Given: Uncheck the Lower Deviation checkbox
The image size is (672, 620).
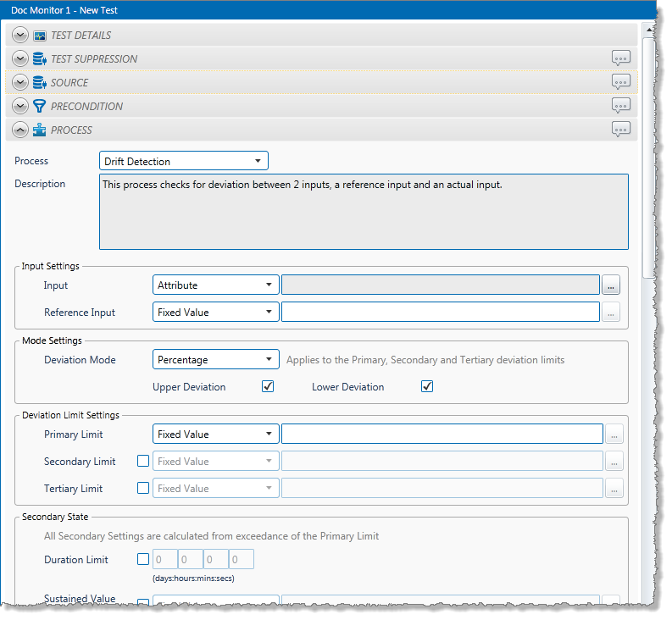Looking at the screenshot, I should (x=427, y=387).
